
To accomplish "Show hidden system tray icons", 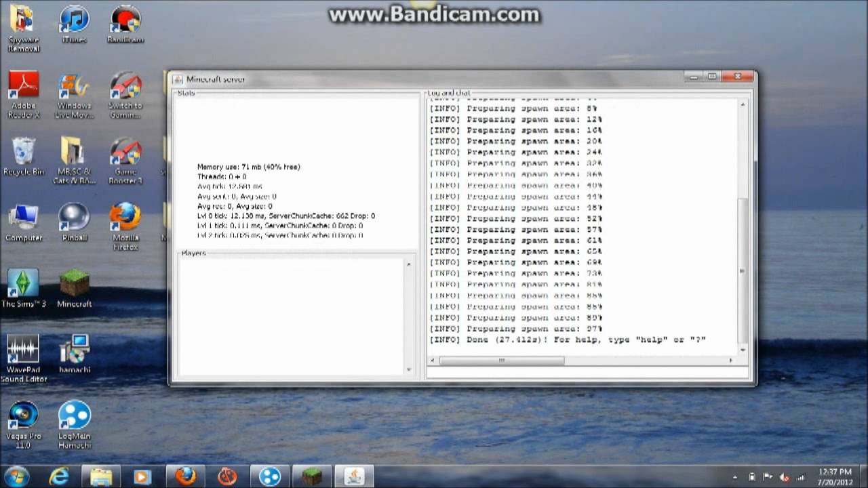I will pyautogui.click(x=735, y=477).
